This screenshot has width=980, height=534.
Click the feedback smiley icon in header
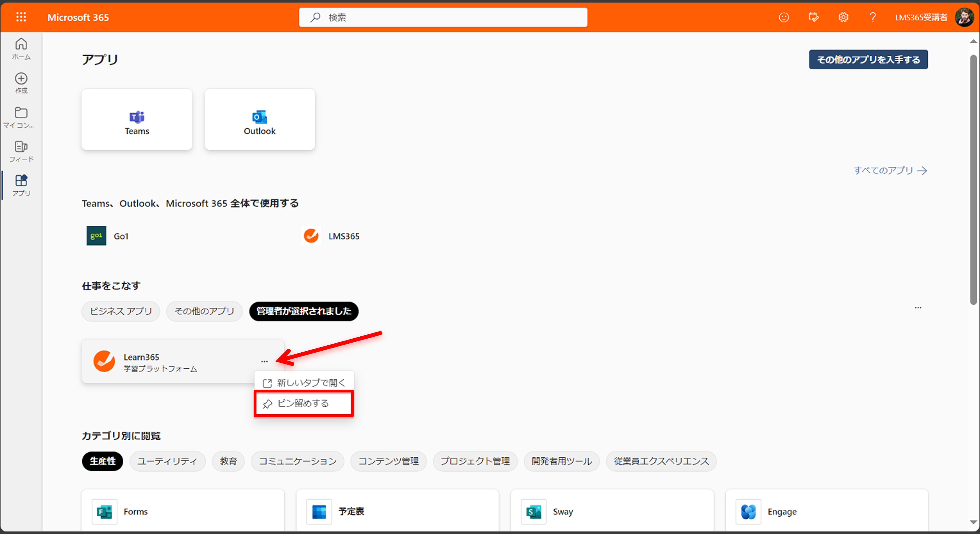click(x=784, y=17)
